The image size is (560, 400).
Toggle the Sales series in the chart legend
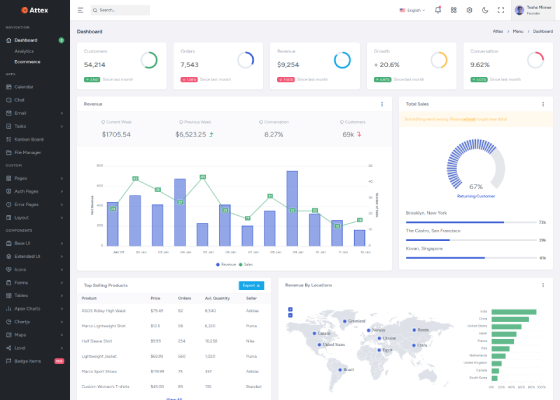[246, 264]
